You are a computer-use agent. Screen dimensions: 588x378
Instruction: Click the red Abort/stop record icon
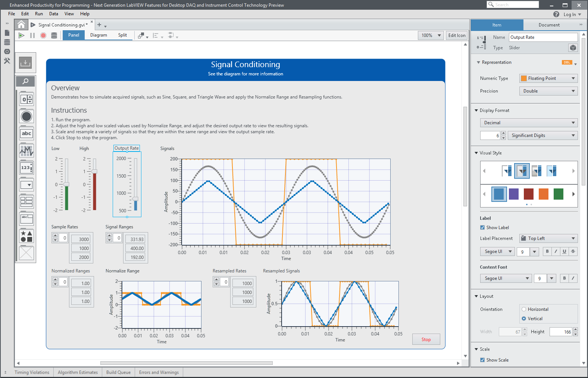(x=43, y=35)
